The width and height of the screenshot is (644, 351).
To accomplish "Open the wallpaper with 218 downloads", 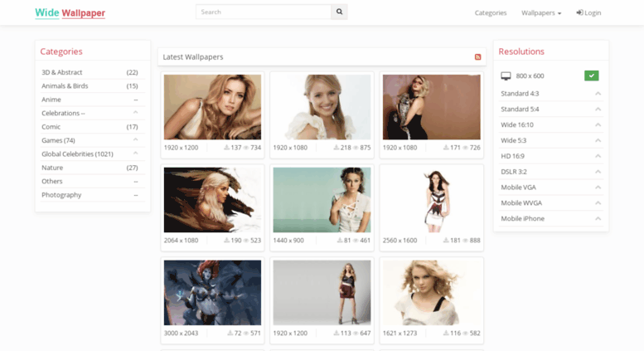I will (x=322, y=107).
